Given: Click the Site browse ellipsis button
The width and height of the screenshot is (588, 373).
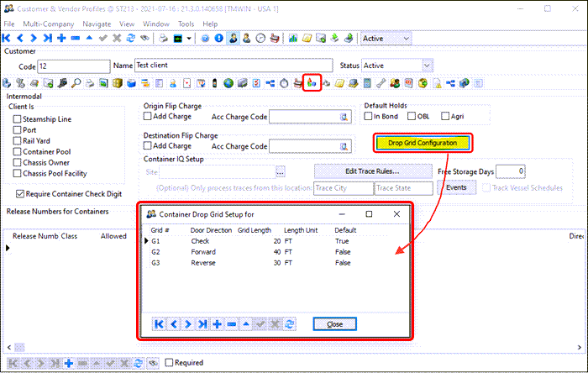Looking at the screenshot, I should click(x=281, y=171).
